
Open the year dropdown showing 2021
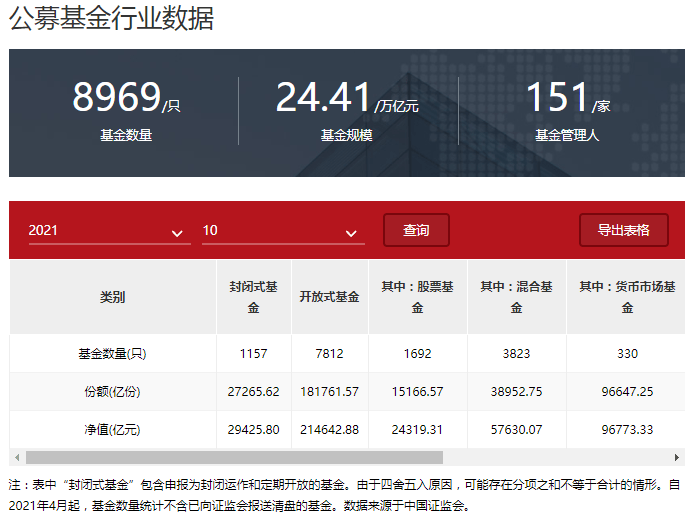coord(110,231)
